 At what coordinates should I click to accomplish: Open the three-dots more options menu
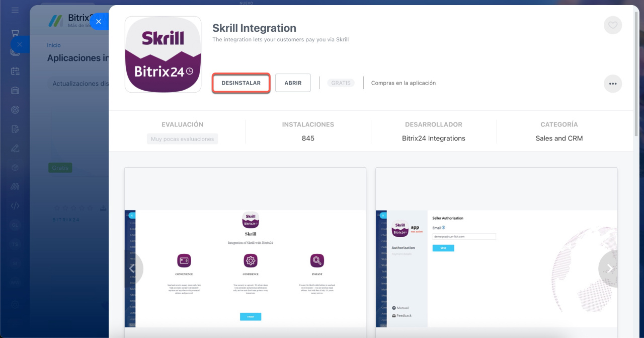613,84
